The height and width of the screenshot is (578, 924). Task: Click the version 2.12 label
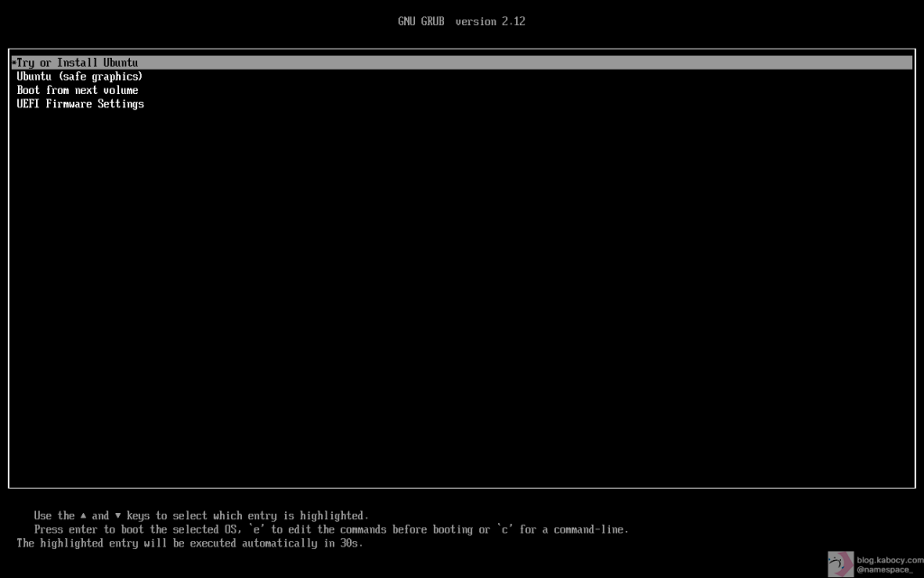coord(490,22)
